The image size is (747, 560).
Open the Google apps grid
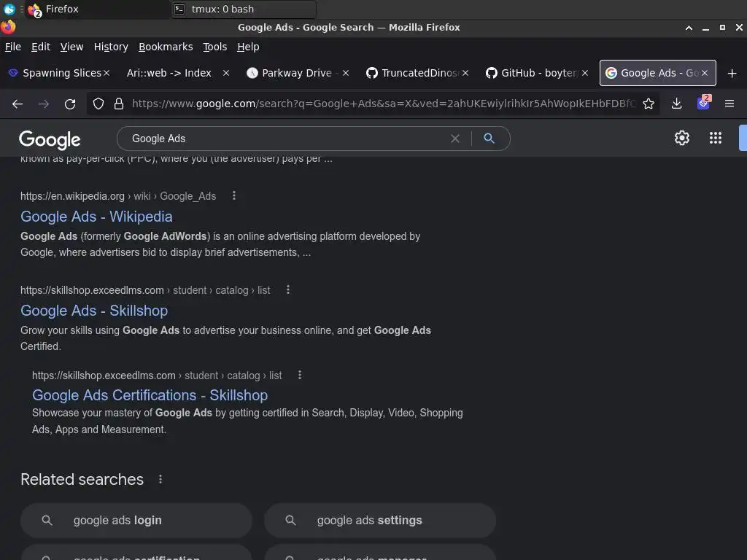(x=716, y=138)
